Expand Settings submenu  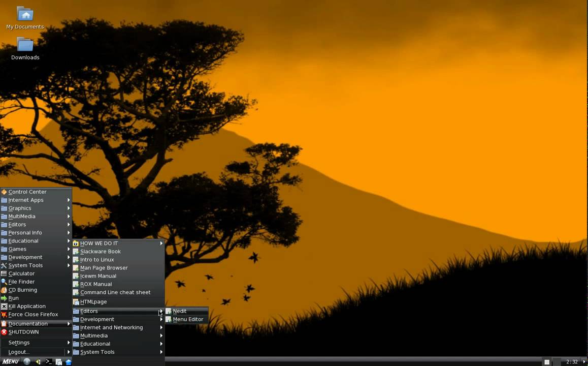36,343
